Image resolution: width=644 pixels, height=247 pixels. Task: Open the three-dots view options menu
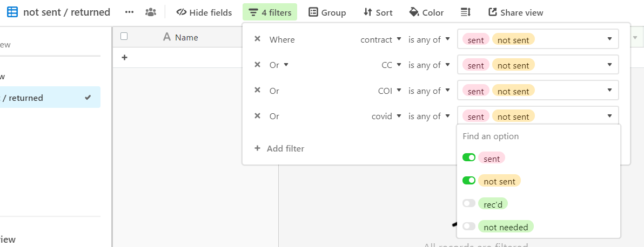(x=129, y=12)
